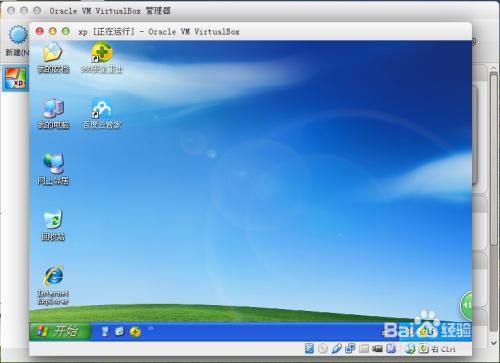This screenshot has width=500, height=363.
Task: Click 360 tray icon in XP taskbar
Action: (423, 332)
